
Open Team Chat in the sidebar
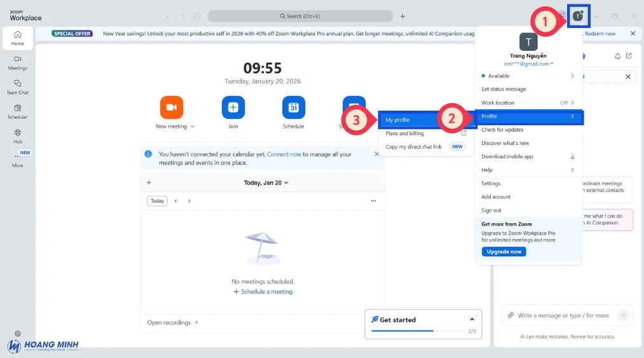(18, 87)
